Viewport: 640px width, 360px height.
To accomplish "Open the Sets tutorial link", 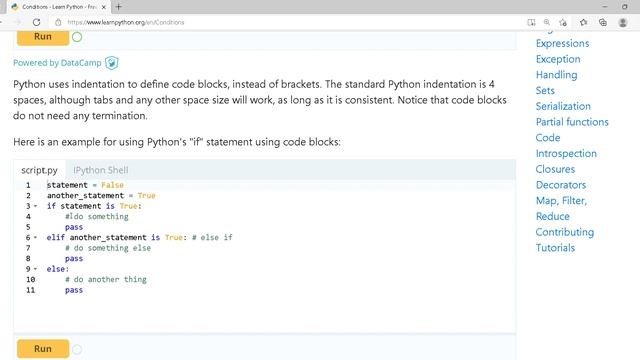I will click(x=545, y=91).
